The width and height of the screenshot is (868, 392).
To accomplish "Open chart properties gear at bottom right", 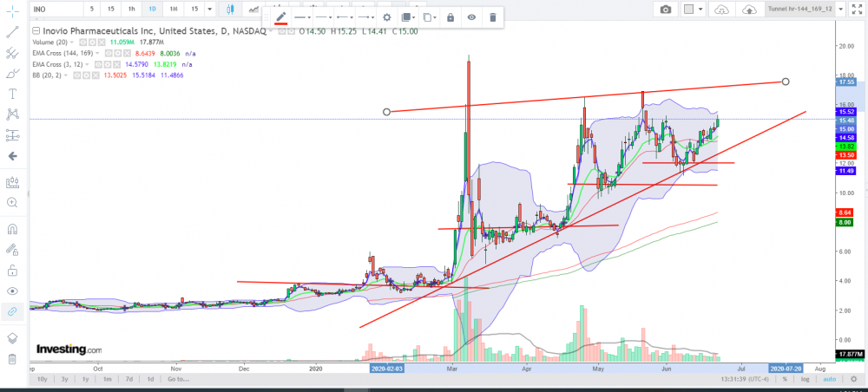I will [x=854, y=379].
